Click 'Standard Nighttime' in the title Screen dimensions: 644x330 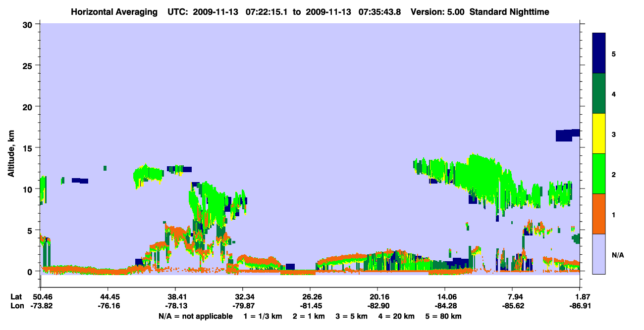[509, 12]
